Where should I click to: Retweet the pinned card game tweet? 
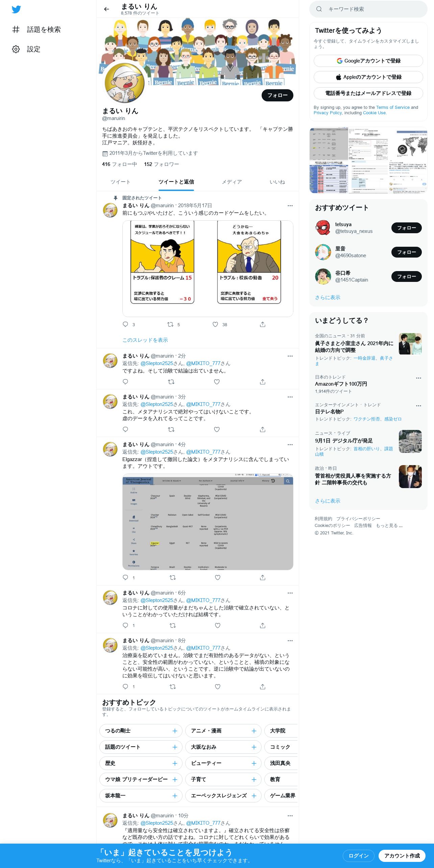pyautogui.click(x=170, y=324)
